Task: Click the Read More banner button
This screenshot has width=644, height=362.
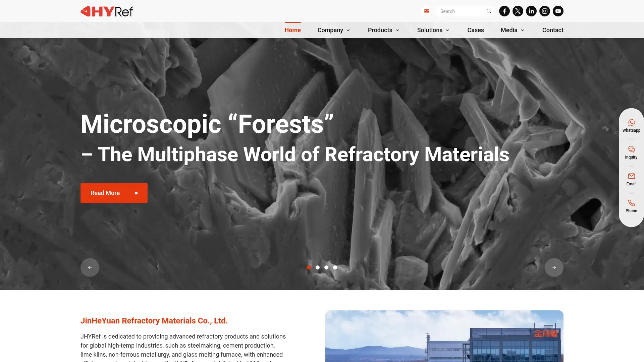Action: [x=114, y=193]
